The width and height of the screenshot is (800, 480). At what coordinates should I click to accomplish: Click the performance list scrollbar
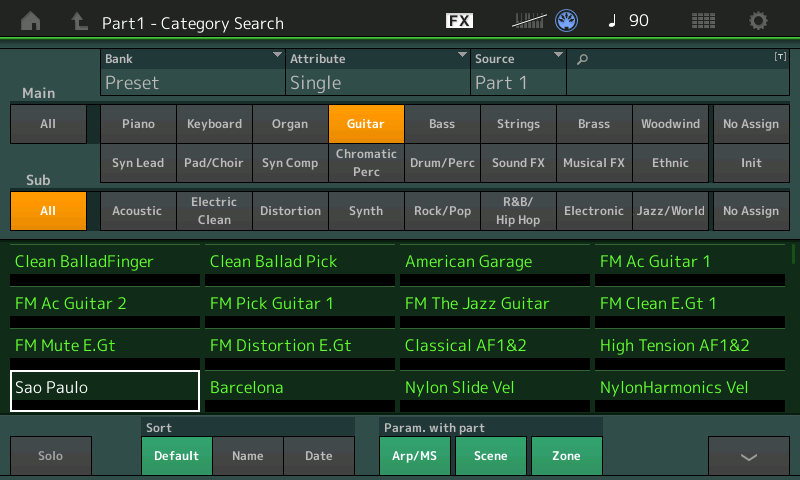tap(793, 254)
